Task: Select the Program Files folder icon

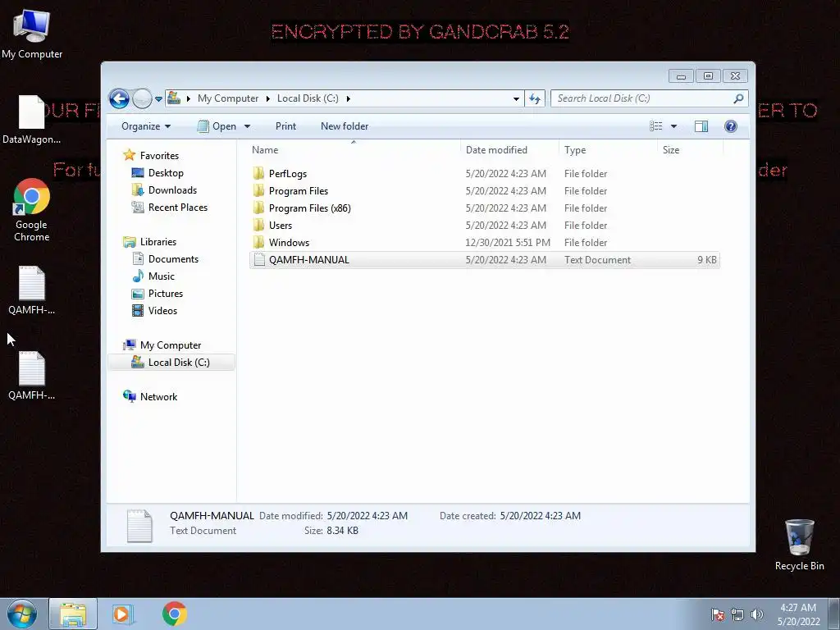Action: [258, 190]
